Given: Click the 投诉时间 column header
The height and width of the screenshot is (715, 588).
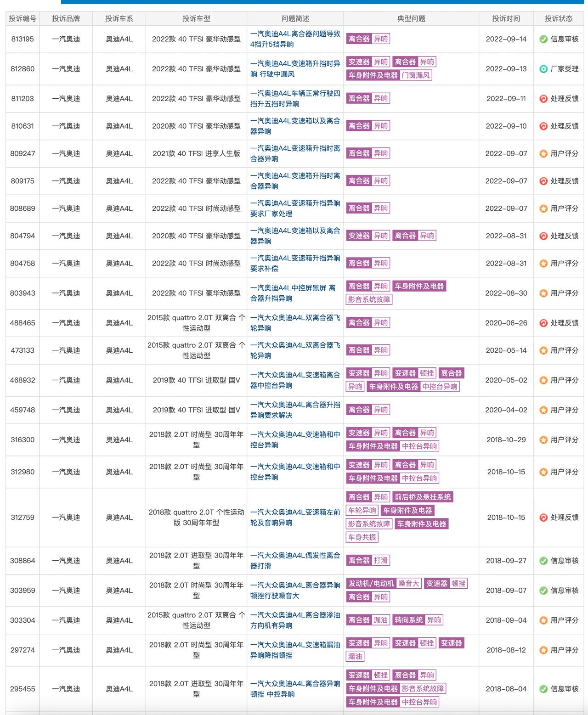Looking at the screenshot, I should point(506,19).
